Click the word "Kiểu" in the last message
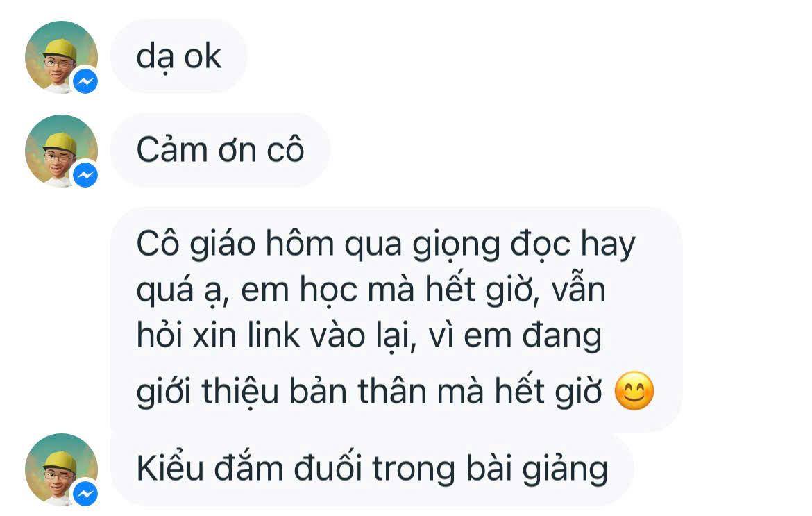The width and height of the screenshot is (812, 516). [x=170, y=469]
